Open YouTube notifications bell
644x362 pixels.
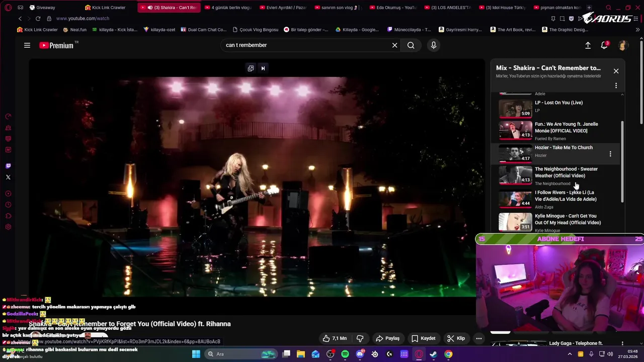(604, 45)
